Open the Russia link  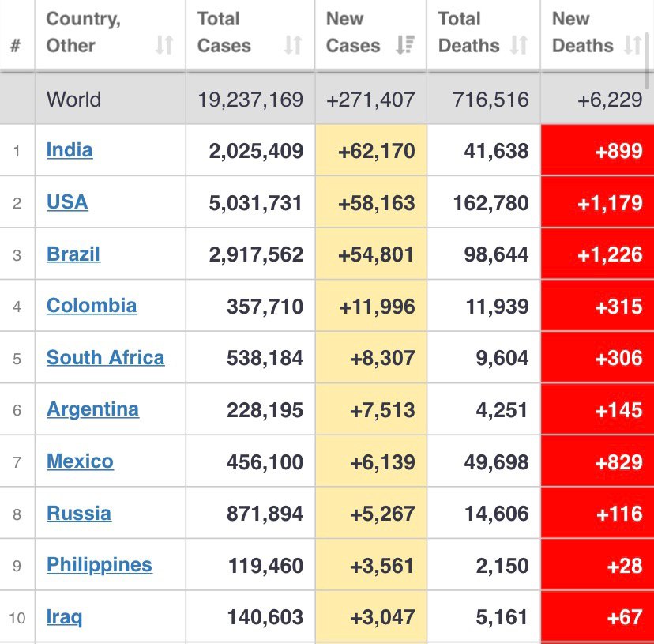tap(79, 514)
